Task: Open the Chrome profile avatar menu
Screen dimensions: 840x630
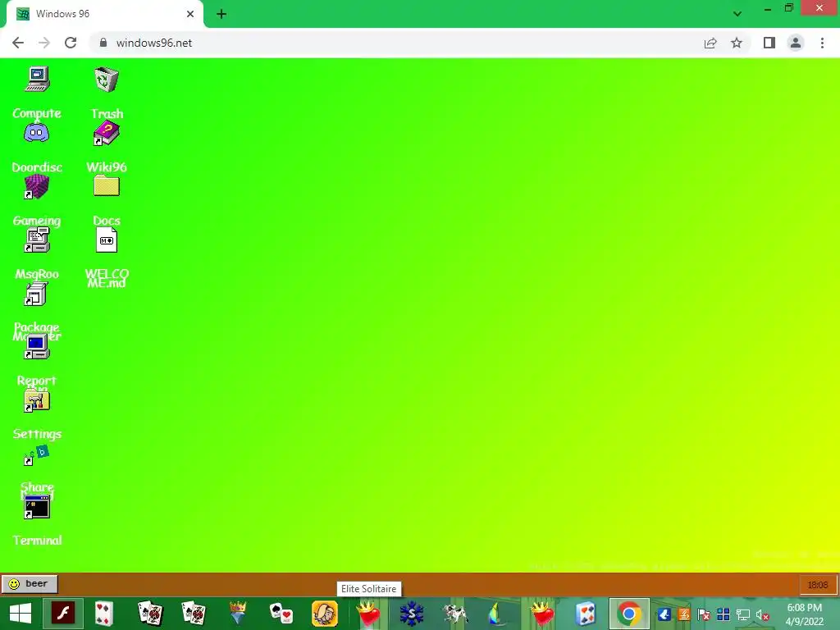Action: pos(796,43)
